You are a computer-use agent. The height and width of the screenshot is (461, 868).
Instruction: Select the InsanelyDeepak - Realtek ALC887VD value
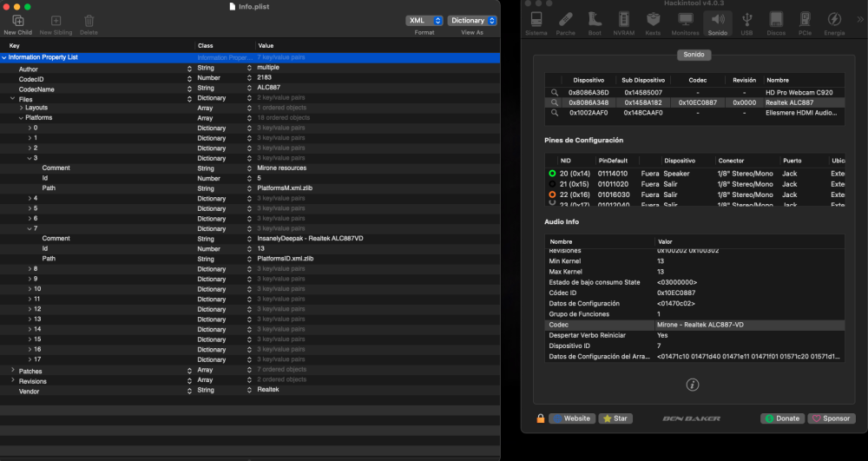pos(310,239)
